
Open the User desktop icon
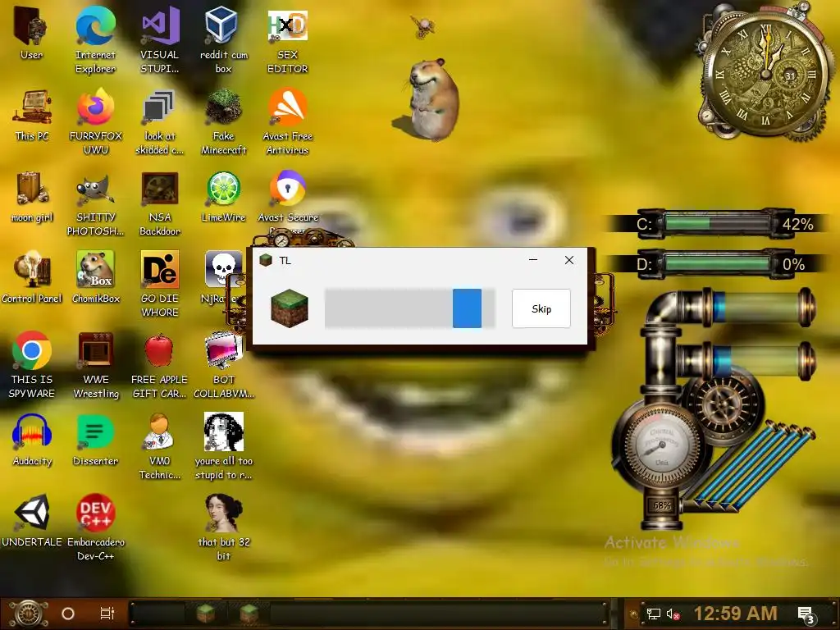point(31,33)
